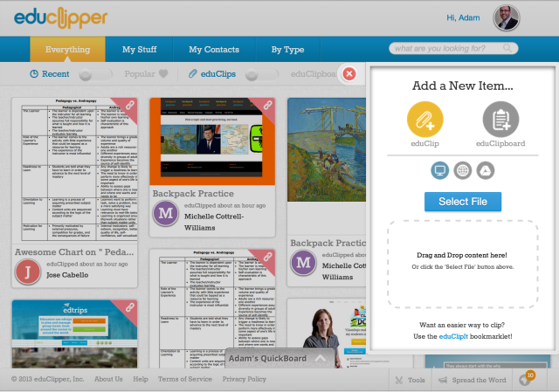The height and width of the screenshot is (392, 559).
Task: Click the Popular heart icon
Action: pyautogui.click(x=163, y=73)
